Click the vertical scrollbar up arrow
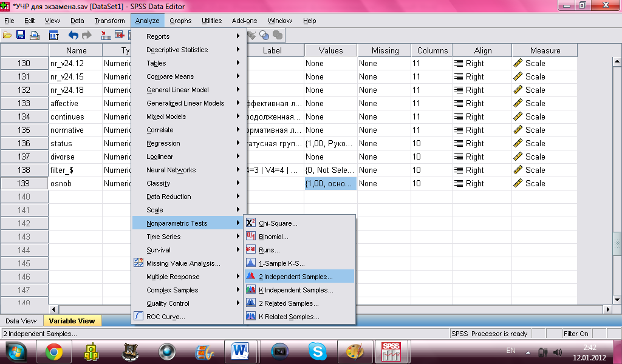The height and width of the screenshot is (364, 622). point(617,61)
